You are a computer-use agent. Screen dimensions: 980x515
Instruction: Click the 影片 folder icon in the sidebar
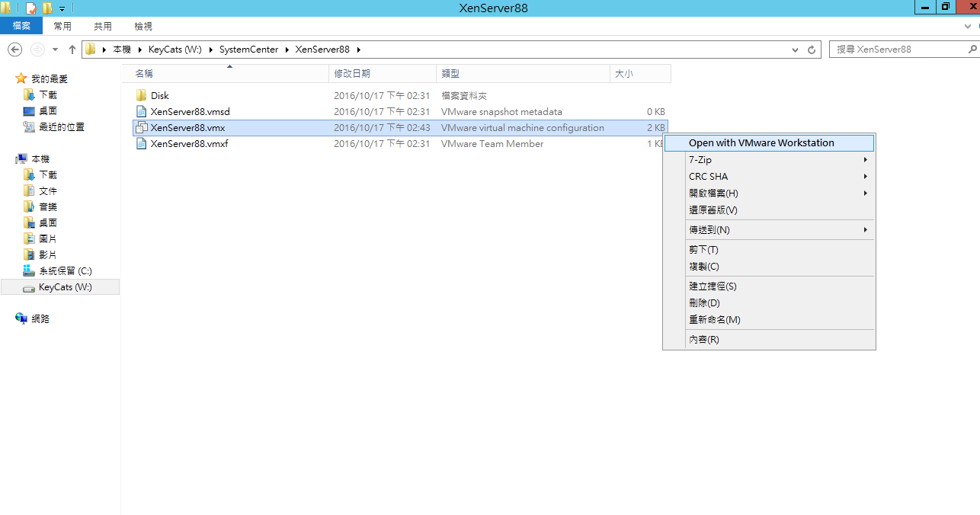[29, 254]
